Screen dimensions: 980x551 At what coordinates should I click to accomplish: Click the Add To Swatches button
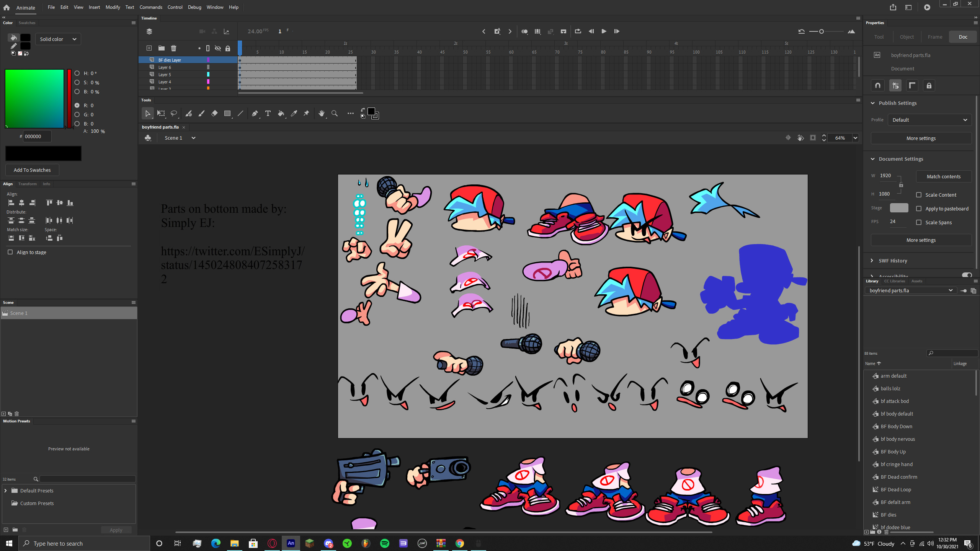[32, 170]
